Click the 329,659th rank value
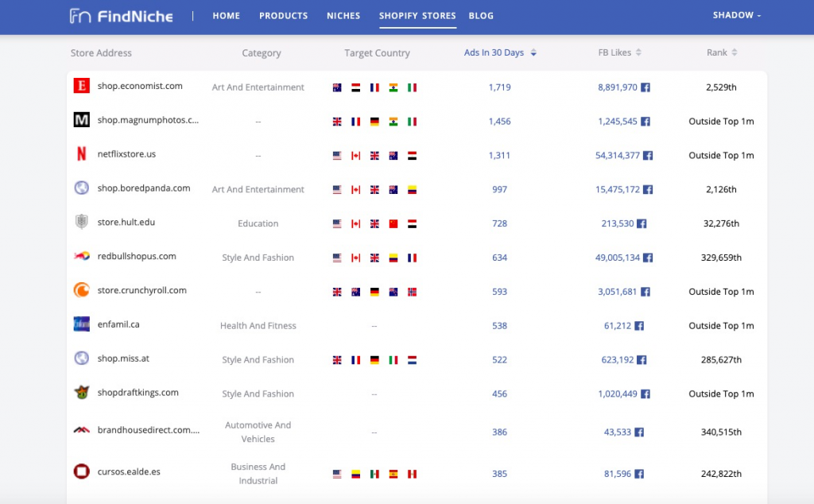Screen dimensions: 814x504 [721, 258]
